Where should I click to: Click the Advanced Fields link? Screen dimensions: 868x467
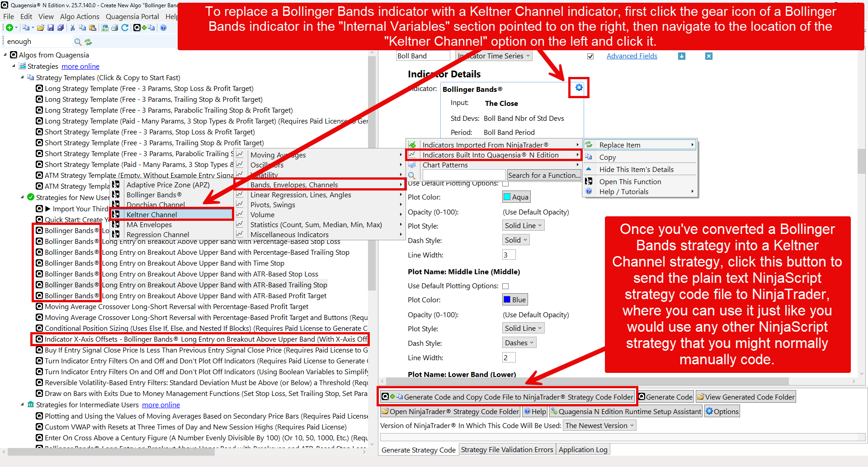(632, 56)
